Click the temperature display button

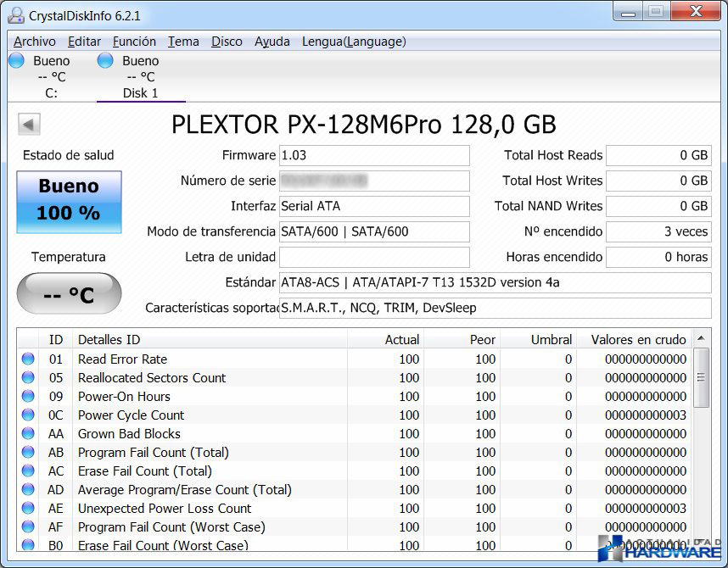click(x=69, y=294)
